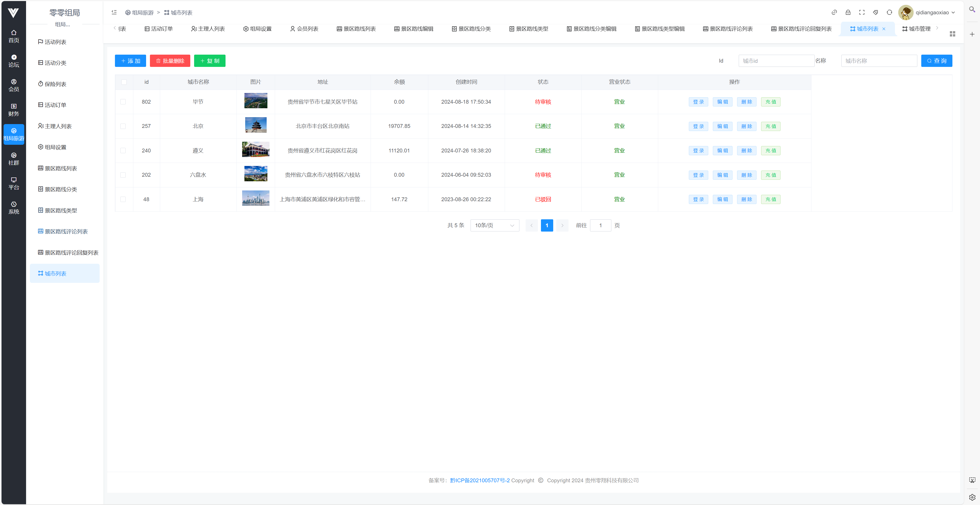Click the red 批量删除 button

pyautogui.click(x=170, y=61)
